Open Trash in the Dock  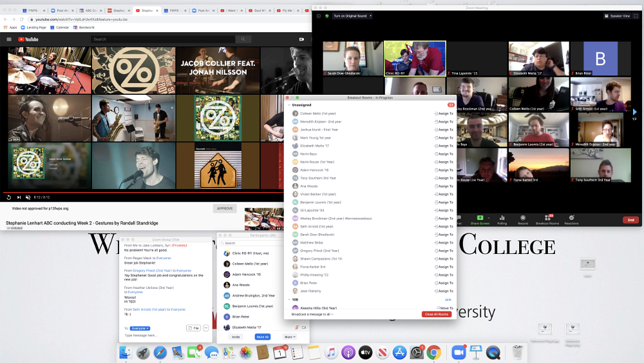point(518,352)
